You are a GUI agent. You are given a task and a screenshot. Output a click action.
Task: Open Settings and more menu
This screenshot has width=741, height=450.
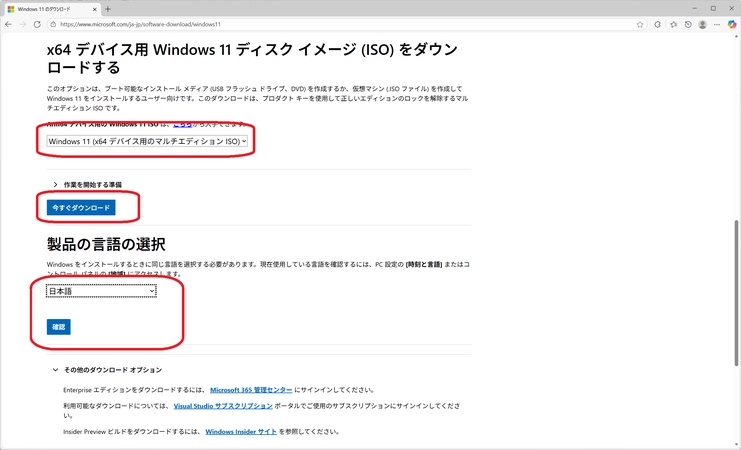(x=717, y=25)
